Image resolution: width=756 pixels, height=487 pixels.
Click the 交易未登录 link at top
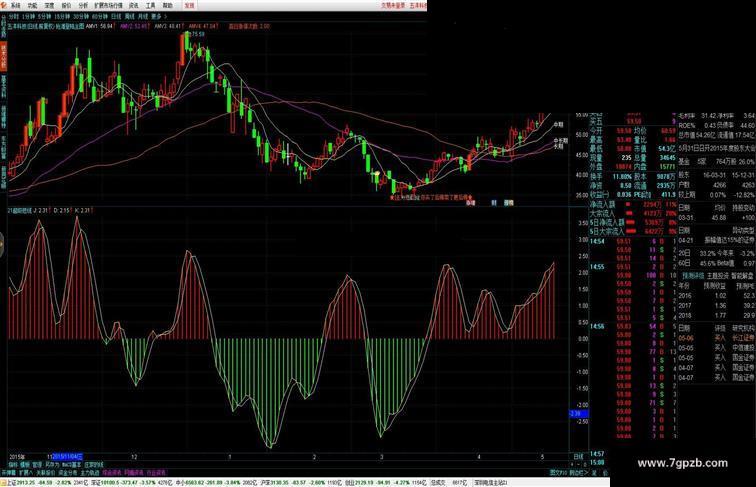coord(393,5)
